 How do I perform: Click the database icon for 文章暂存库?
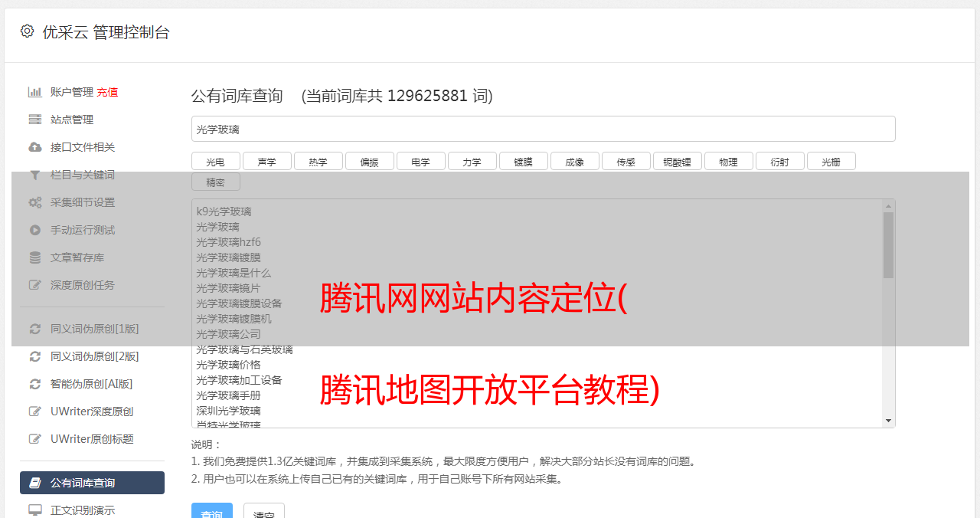point(35,257)
